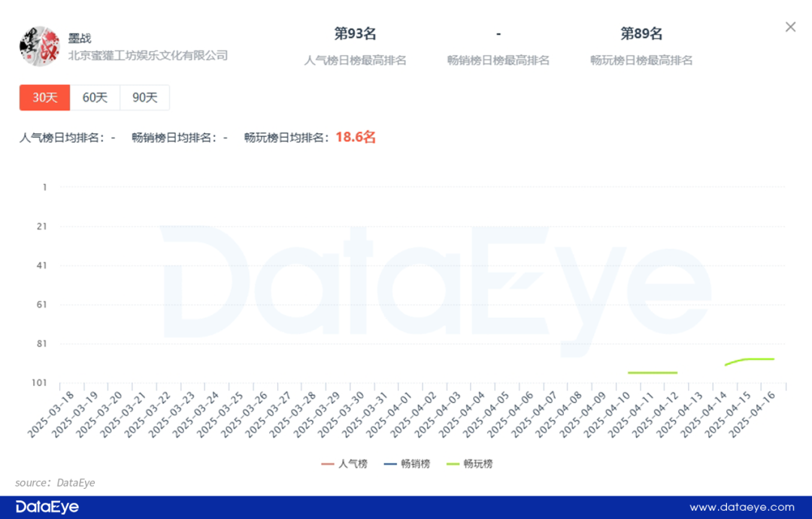Click the 墨战 game icon thumbnail
This screenshot has width=812, height=519.
pyautogui.click(x=39, y=46)
